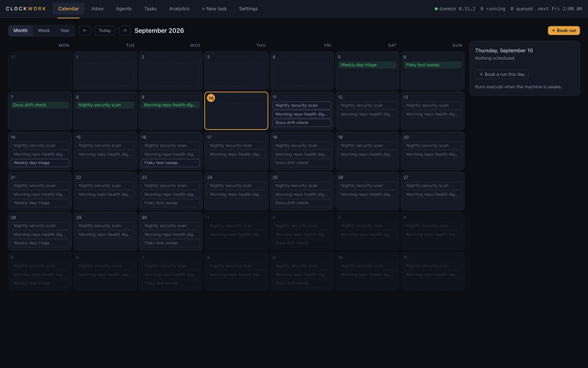
Task: Open Docs drift check on September 7
Action: (40, 105)
